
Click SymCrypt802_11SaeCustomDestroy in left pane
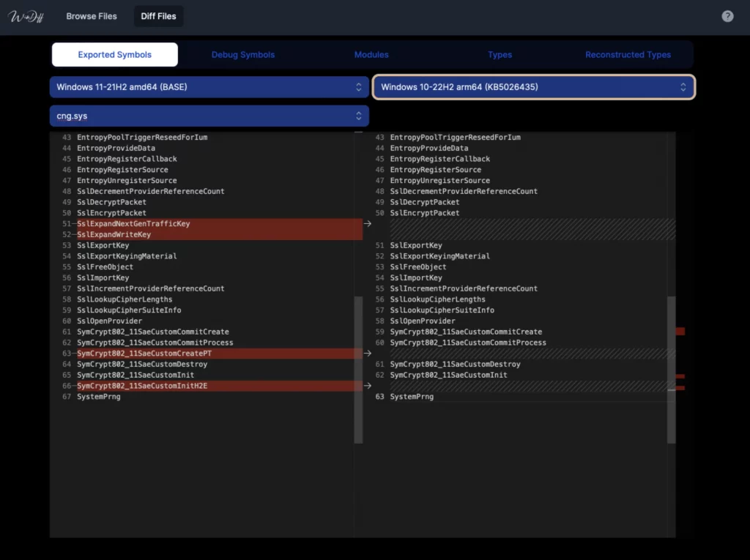(142, 364)
